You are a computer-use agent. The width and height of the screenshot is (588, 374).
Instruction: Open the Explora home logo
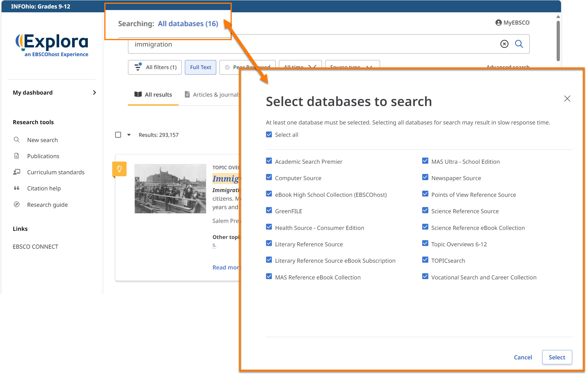point(52,45)
